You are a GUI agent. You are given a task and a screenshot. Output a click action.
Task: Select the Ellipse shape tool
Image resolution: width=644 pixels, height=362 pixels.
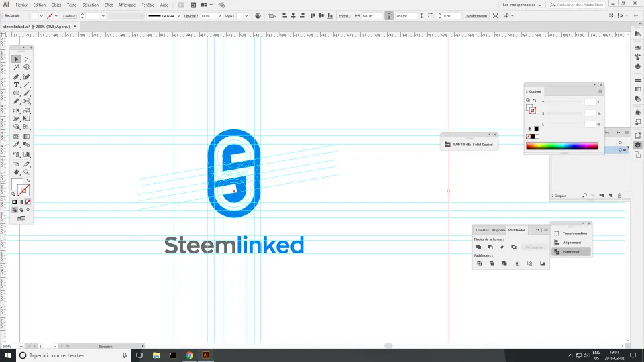point(16,93)
